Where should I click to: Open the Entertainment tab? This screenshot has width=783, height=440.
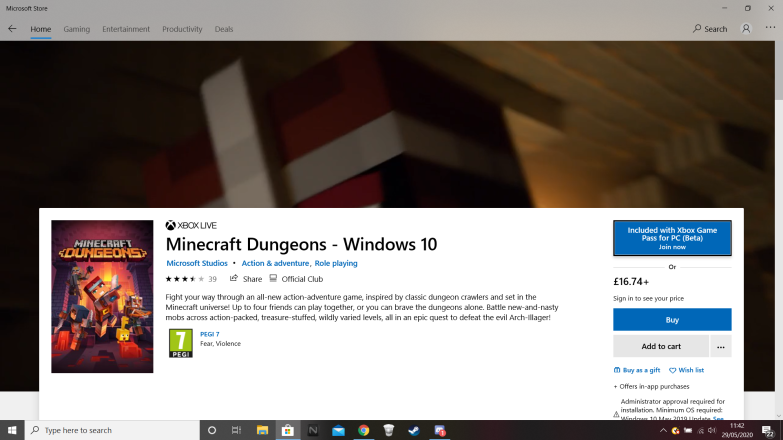126,29
